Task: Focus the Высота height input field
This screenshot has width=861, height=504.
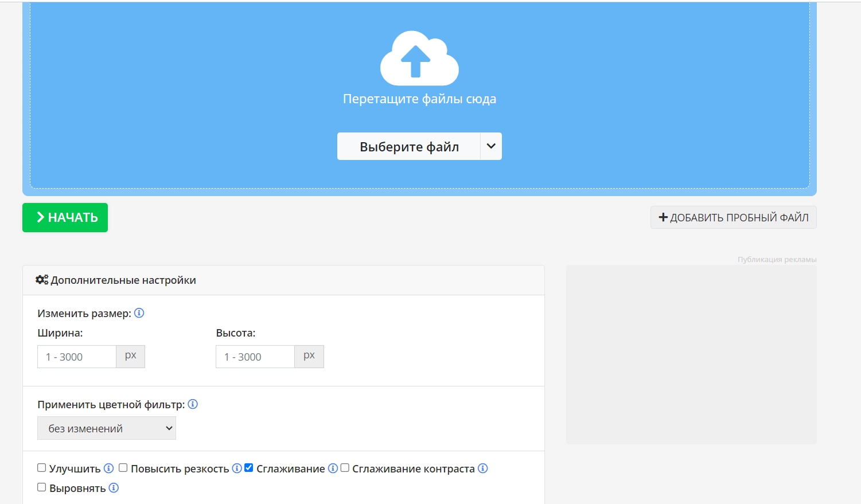Action: pos(255,357)
